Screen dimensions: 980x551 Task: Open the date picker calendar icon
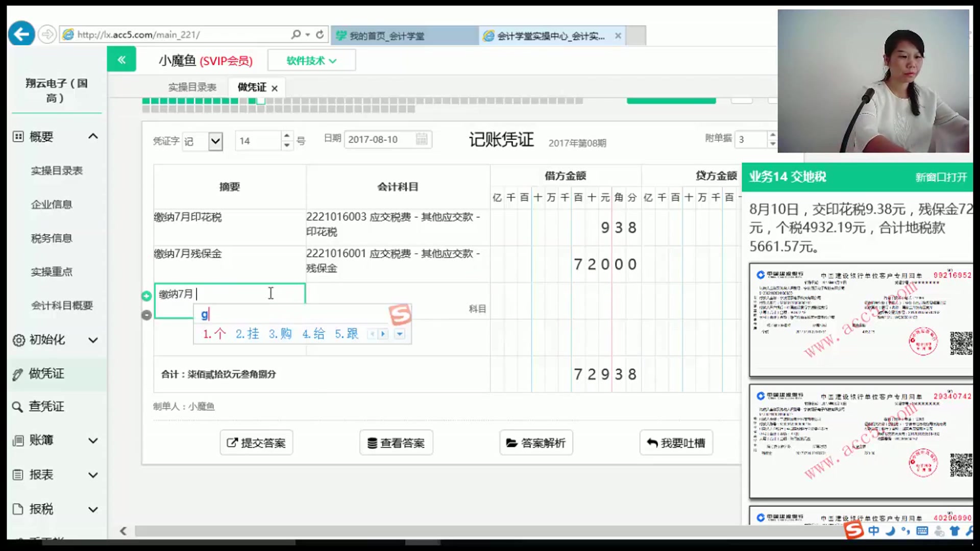click(422, 139)
